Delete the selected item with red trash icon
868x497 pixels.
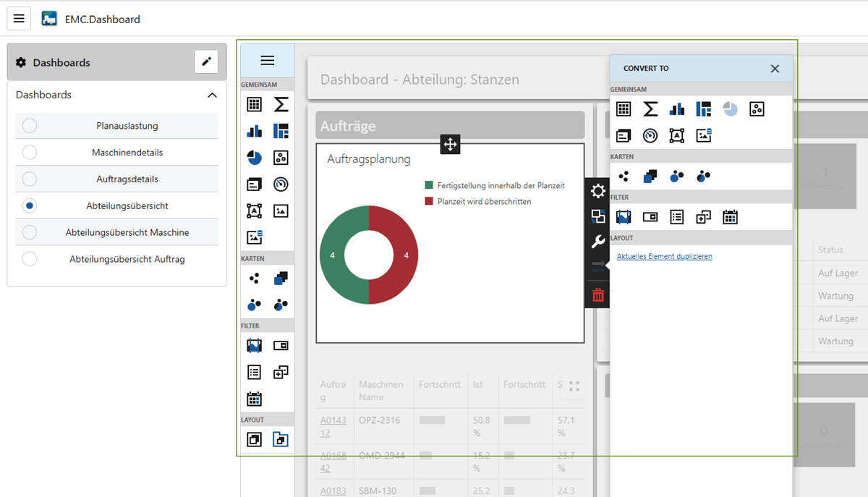597,294
